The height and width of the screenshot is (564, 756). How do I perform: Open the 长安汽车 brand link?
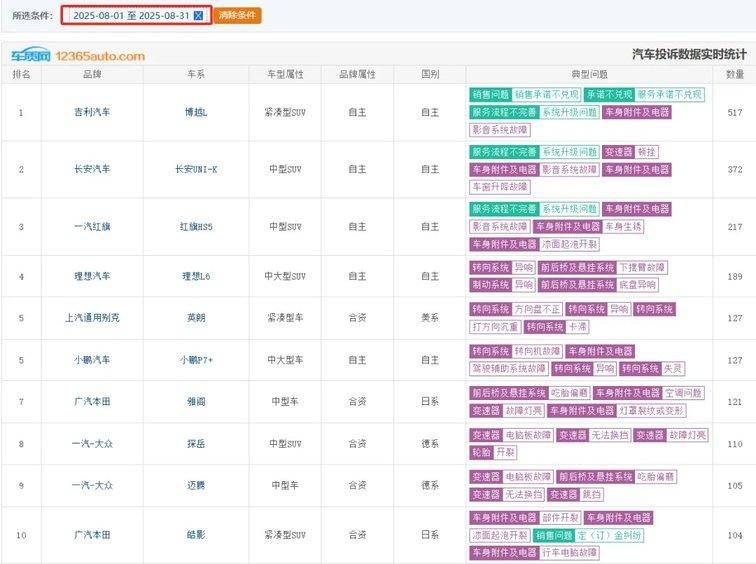click(92, 169)
